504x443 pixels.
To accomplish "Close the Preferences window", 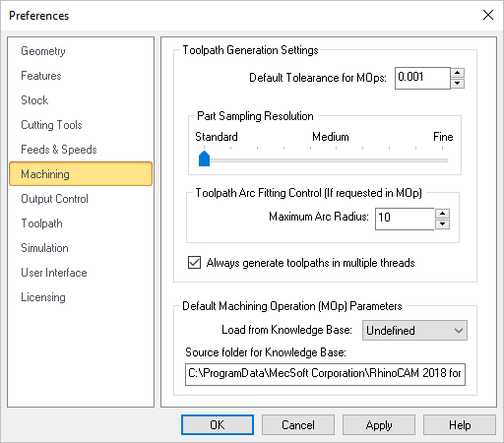I will (x=488, y=15).
